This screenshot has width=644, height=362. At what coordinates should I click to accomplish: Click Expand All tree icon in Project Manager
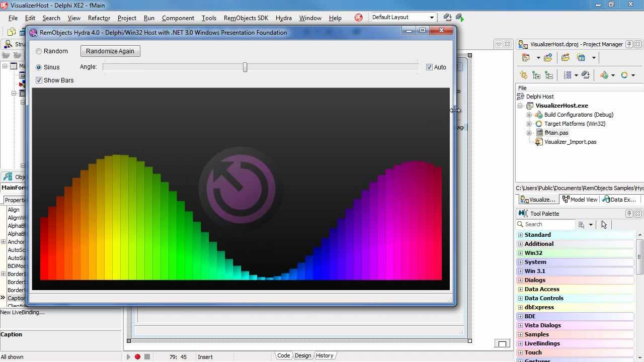(536, 75)
